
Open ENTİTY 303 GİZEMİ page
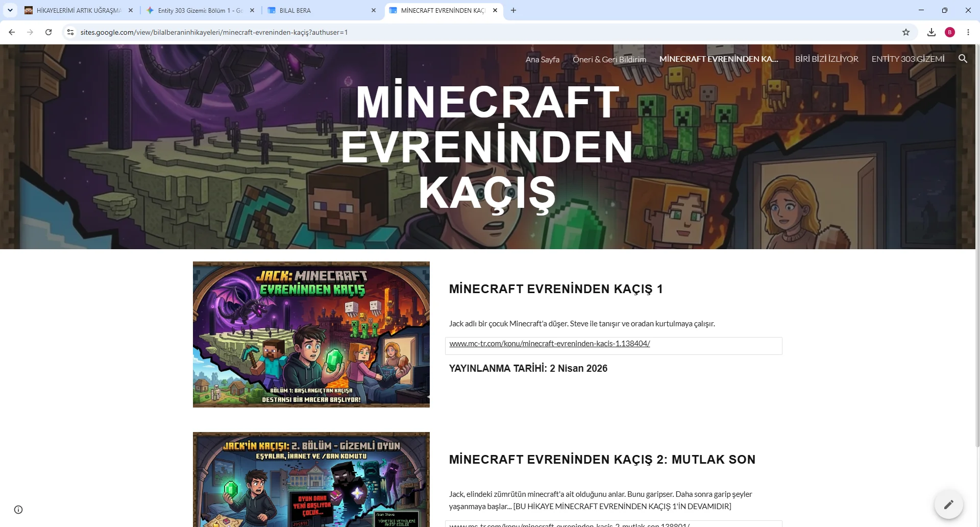pos(908,59)
